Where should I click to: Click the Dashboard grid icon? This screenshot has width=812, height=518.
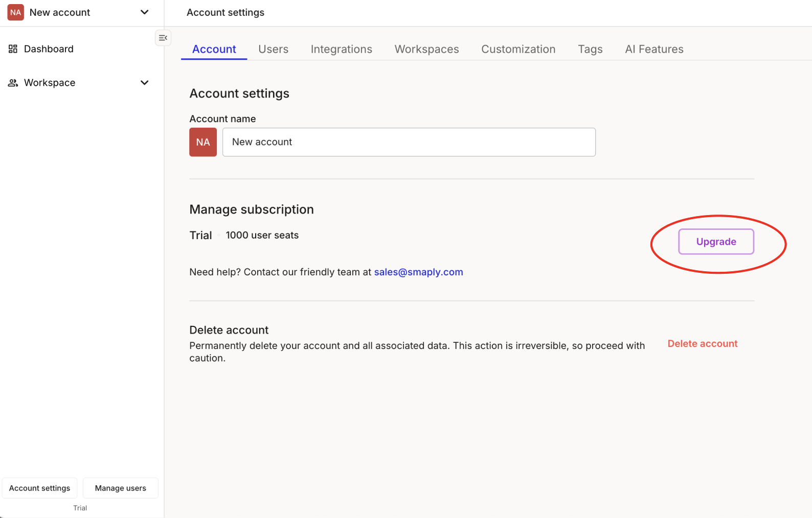click(x=13, y=49)
